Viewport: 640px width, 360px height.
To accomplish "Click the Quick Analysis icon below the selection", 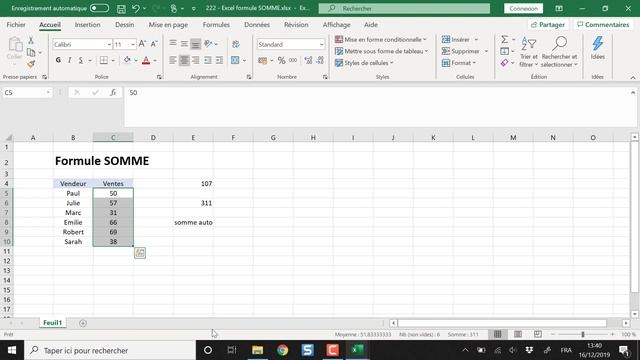I will coord(140,253).
